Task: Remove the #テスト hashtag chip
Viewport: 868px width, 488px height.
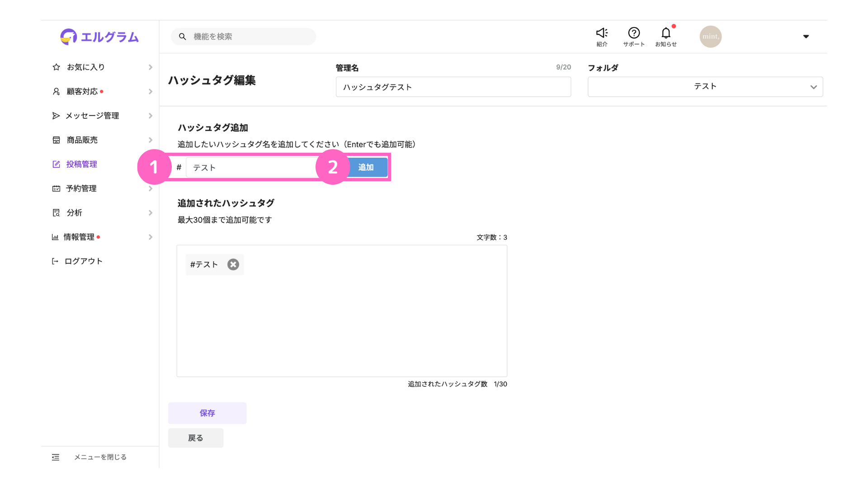Action: coord(233,264)
